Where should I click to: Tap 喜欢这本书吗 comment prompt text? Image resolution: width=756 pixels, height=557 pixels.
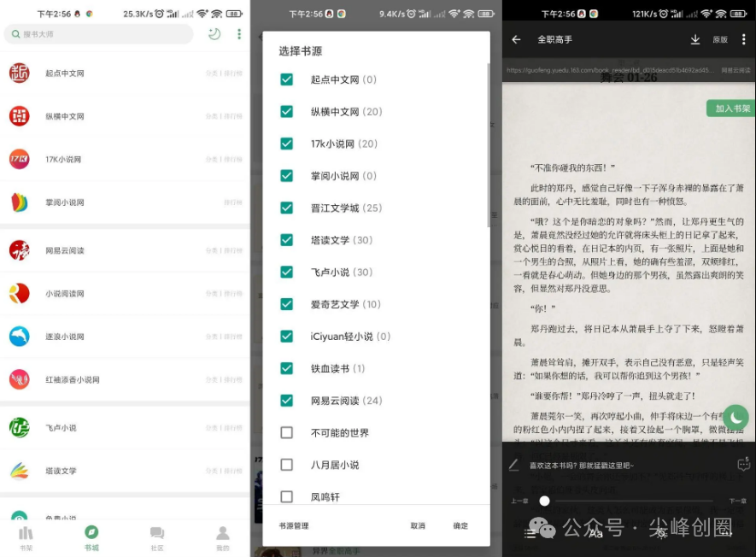[582, 466]
